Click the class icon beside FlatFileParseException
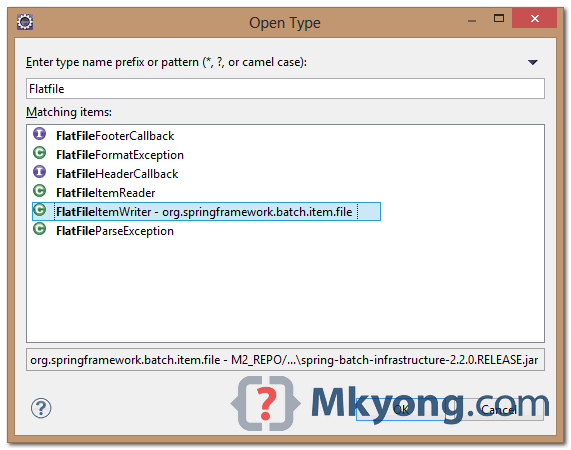The width and height of the screenshot is (571, 450). 39,229
